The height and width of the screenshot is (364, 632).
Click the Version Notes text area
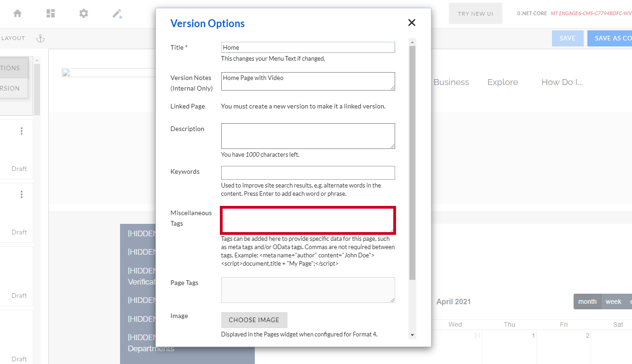(308, 81)
